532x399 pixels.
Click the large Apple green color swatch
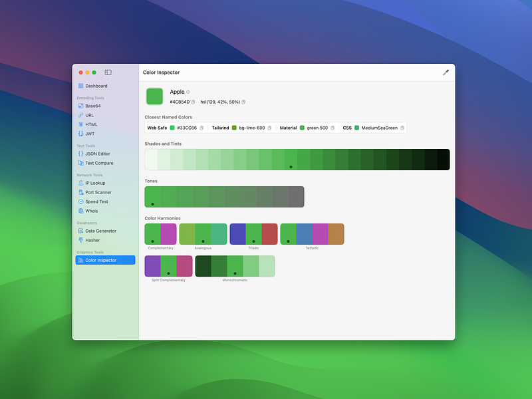tap(155, 96)
